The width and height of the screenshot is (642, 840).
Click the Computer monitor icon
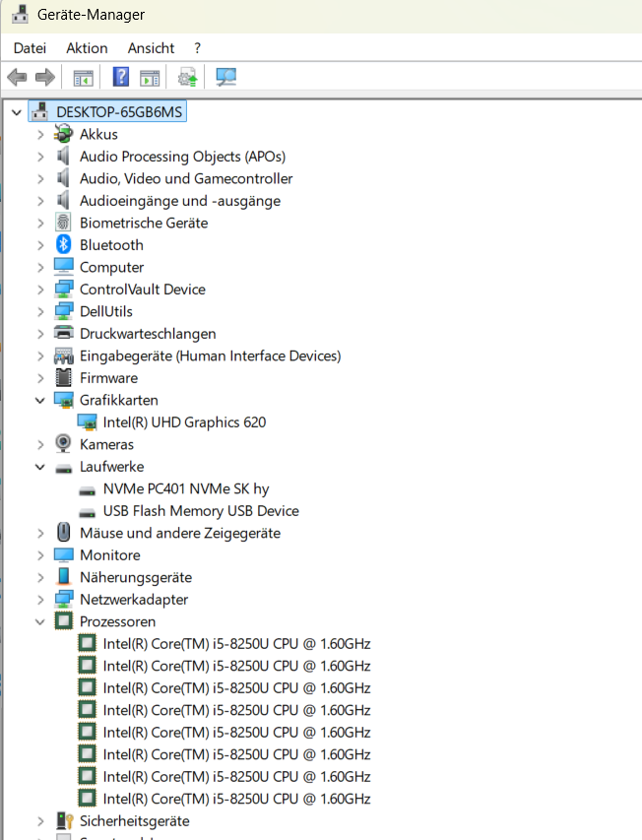(63, 267)
